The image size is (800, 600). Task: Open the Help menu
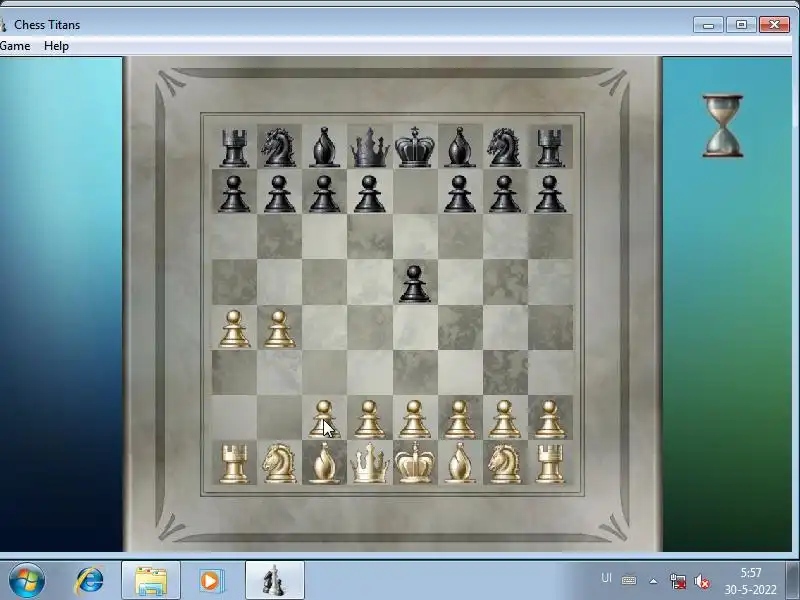click(x=56, y=46)
